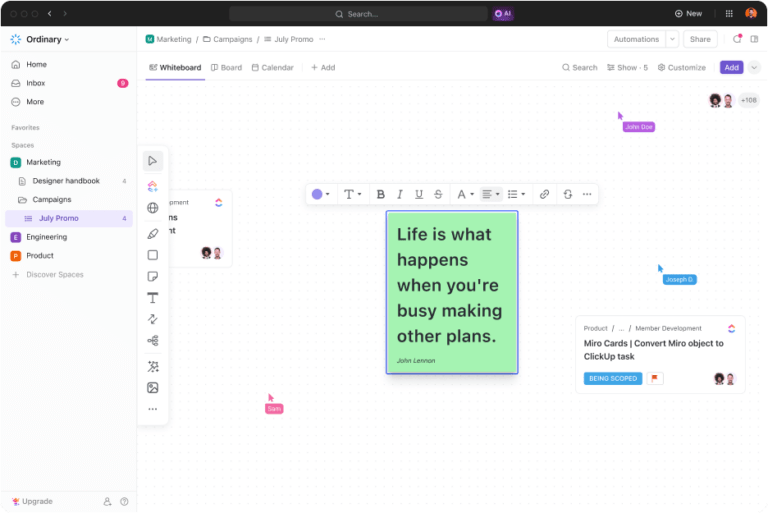The height and width of the screenshot is (513, 768).
Task: Open the text alignment dropdown
Action: tap(491, 194)
